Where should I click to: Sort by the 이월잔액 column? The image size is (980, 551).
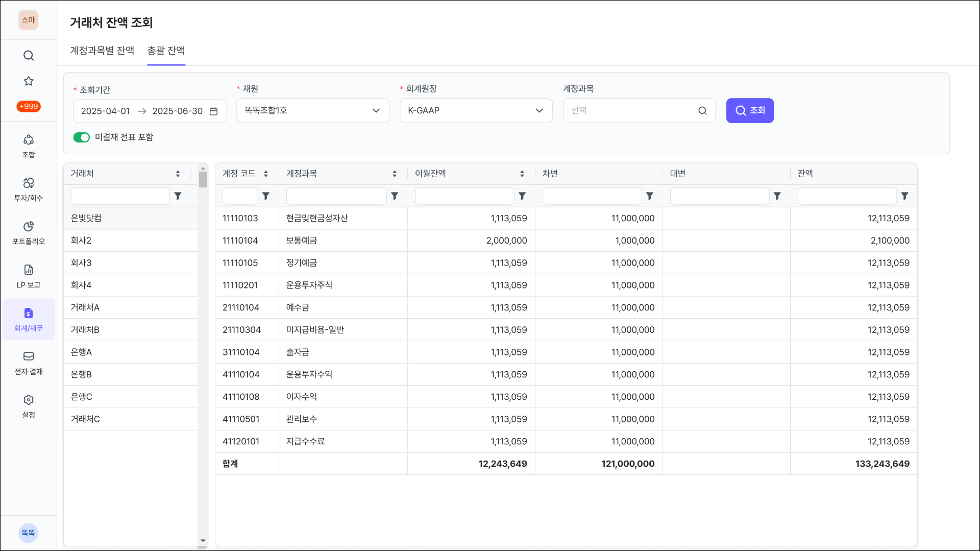(522, 174)
